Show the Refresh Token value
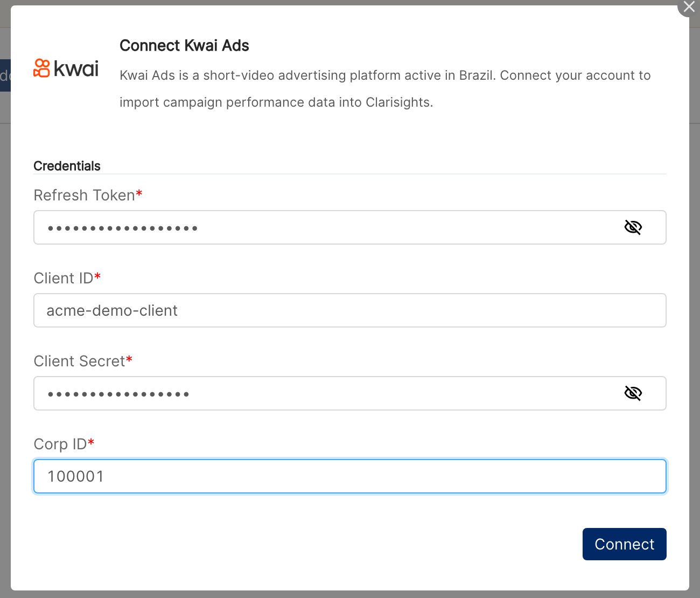Image resolution: width=700 pixels, height=598 pixels. click(x=633, y=227)
